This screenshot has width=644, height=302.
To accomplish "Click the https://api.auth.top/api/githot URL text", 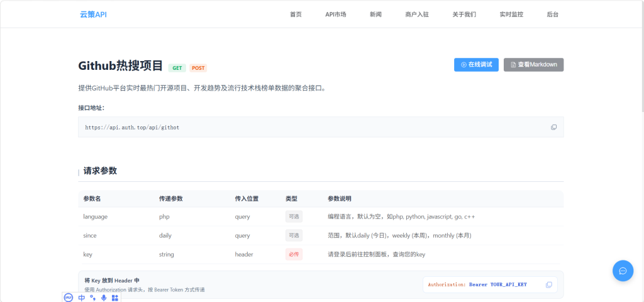I will coord(132,127).
